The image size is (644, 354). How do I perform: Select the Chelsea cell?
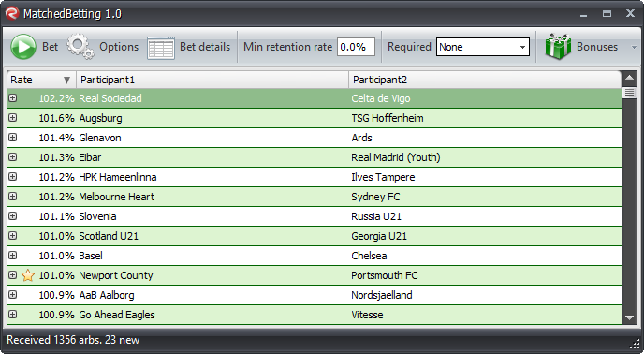pyautogui.click(x=485, y=256)
